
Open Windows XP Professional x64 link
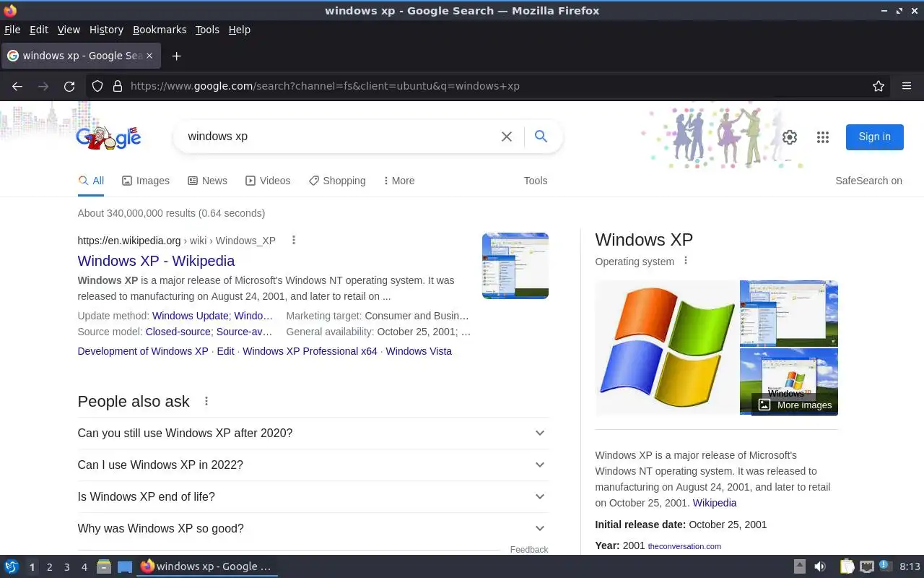310,351
